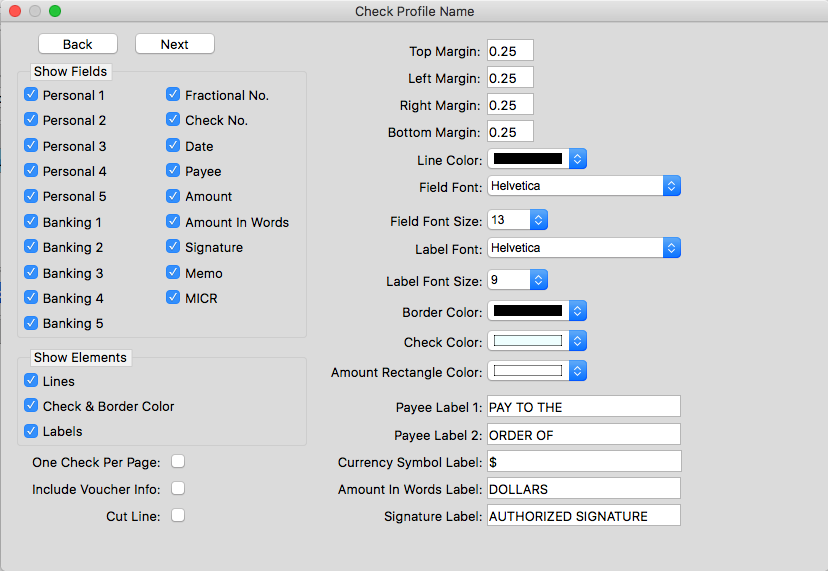Focus the Top Margin input field
This screenshot has height=571, width=828.
pyautogui.click(x=510, y=51)
